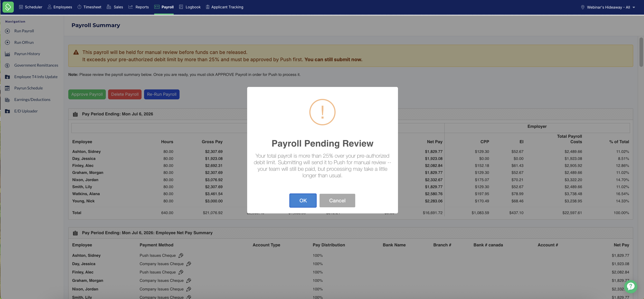Go to the Sales tab
This screenshot has height=299, width=644.
tap(115, 7)
